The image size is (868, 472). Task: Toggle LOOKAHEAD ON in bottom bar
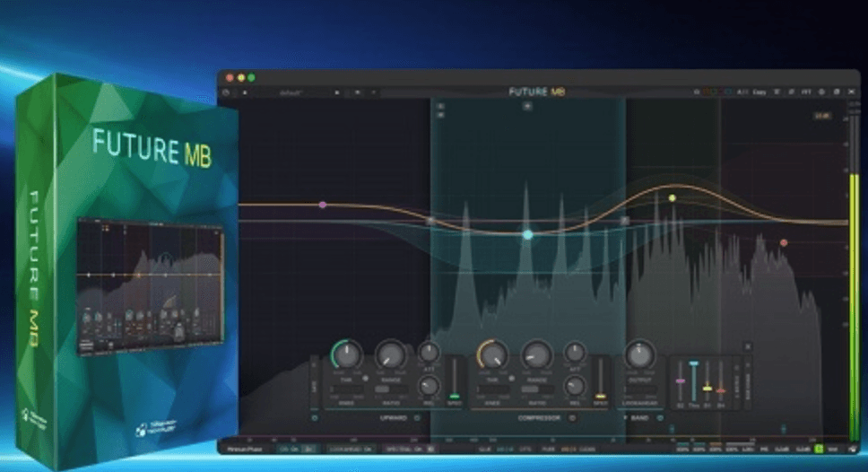click(351, 450)
